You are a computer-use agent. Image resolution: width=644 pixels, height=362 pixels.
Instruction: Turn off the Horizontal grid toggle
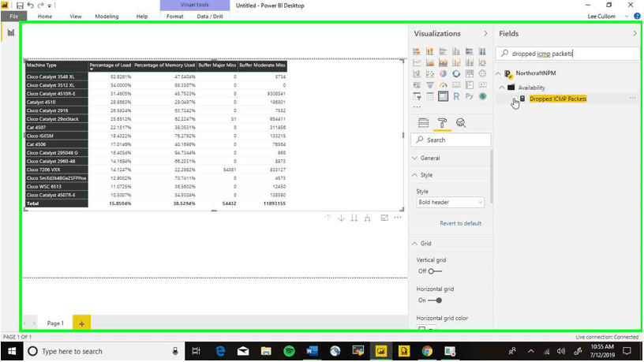pos(435,300)
